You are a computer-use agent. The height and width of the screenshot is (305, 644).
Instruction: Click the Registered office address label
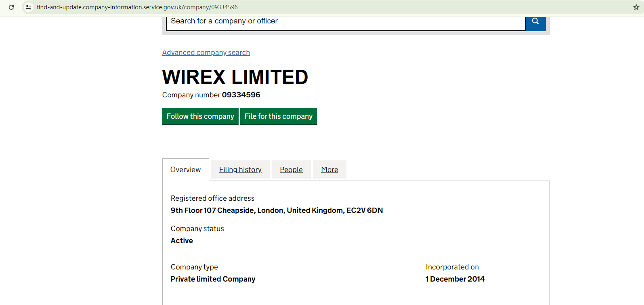[x=212, y=198]
